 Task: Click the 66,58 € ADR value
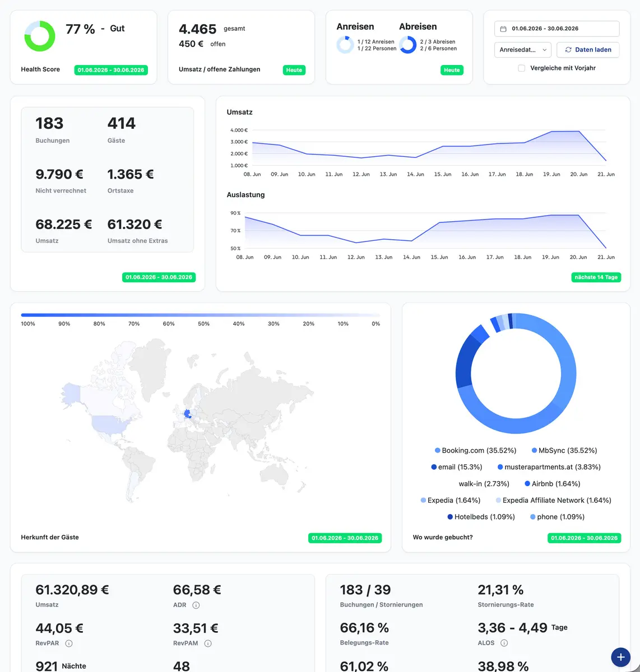click(197, 590)
